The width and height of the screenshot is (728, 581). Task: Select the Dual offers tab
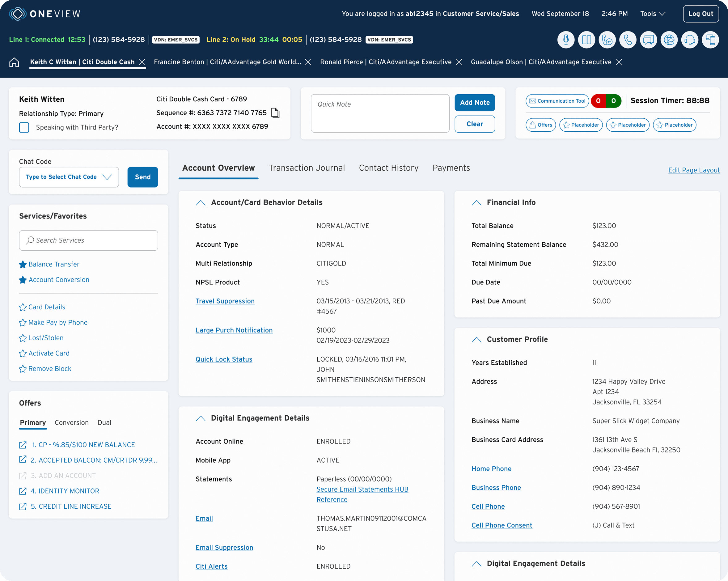tap(104, 422)
